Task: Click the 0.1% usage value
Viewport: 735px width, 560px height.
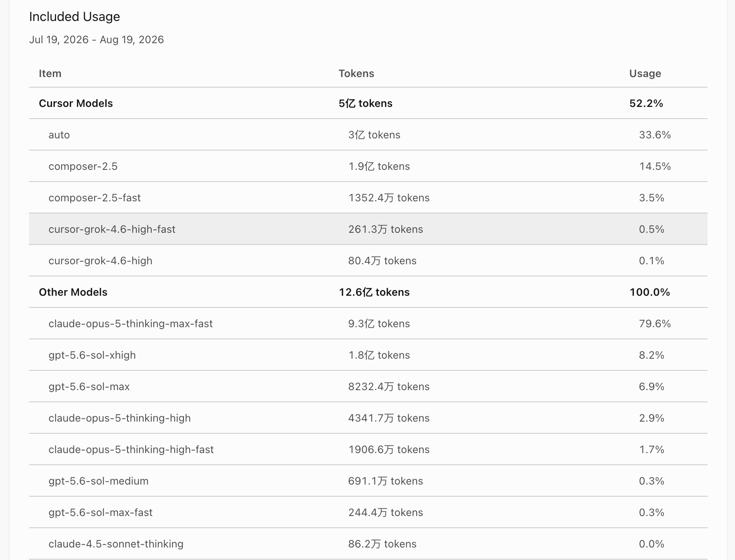Action: (x=651, y=261)
